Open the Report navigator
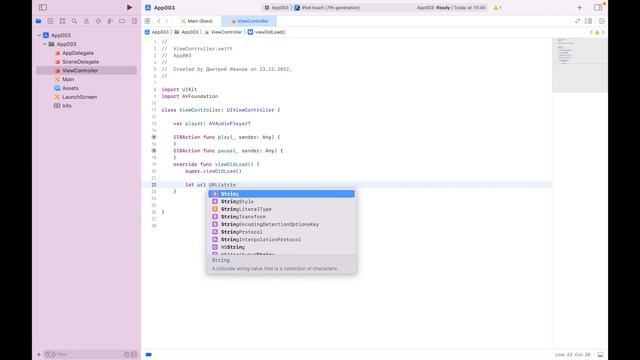 pyautogui.click(x=134, y=21)
